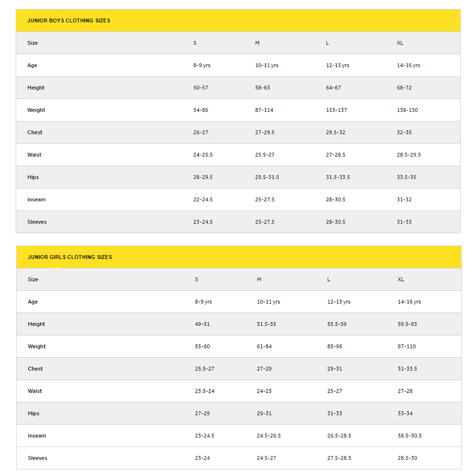
Task: Click girls Height value 49-51
Action: [x=202, y=324]
